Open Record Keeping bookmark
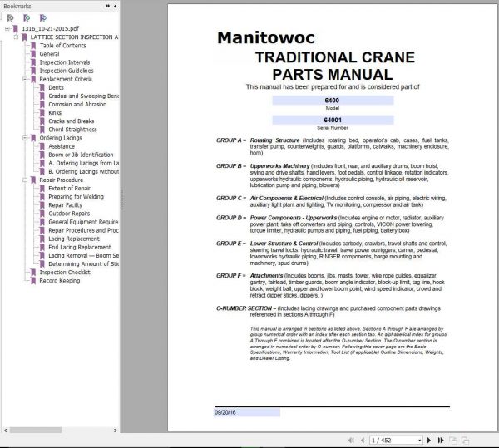Screen dimensions: 499x448 (60, 281)
